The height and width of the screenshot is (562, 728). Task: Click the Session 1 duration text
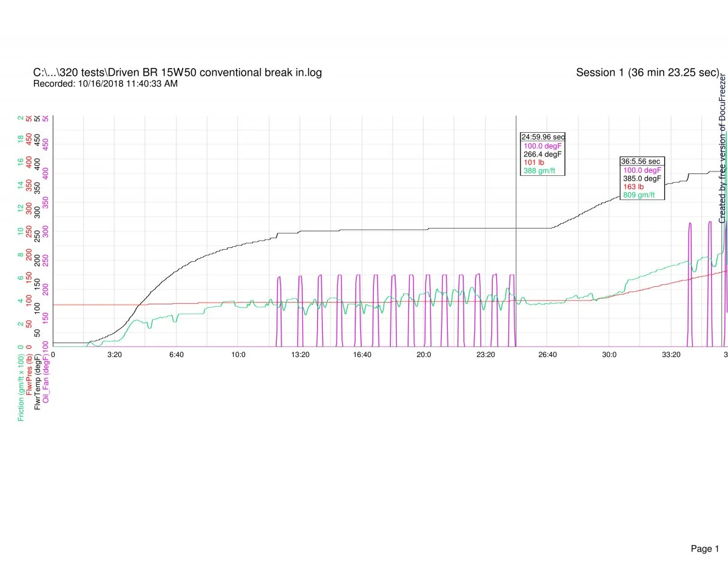tap(647, 73)
